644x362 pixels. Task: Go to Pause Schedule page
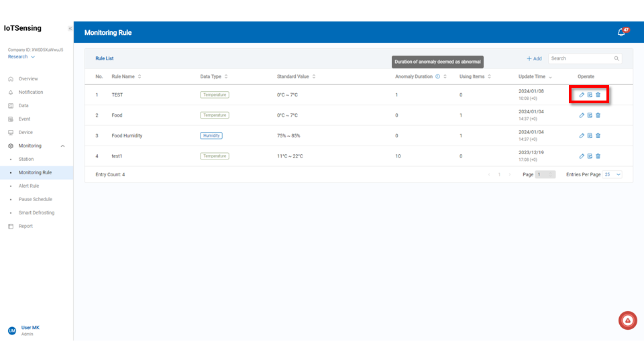click(35, 199)
